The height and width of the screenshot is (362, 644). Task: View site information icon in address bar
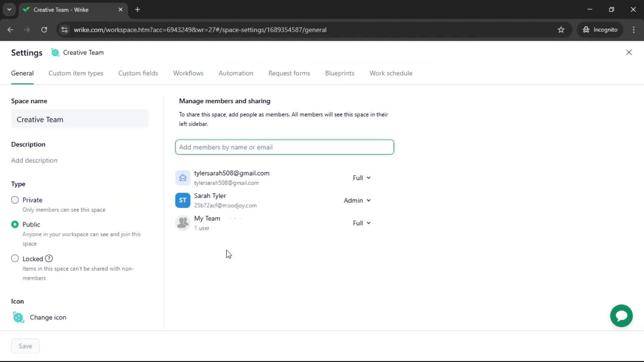tap(64, 30)
